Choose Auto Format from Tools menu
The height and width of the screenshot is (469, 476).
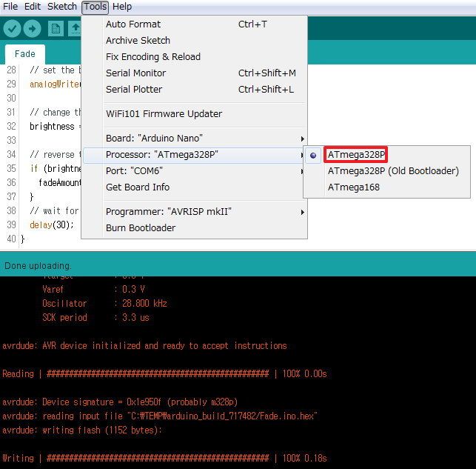coord(194,24)
